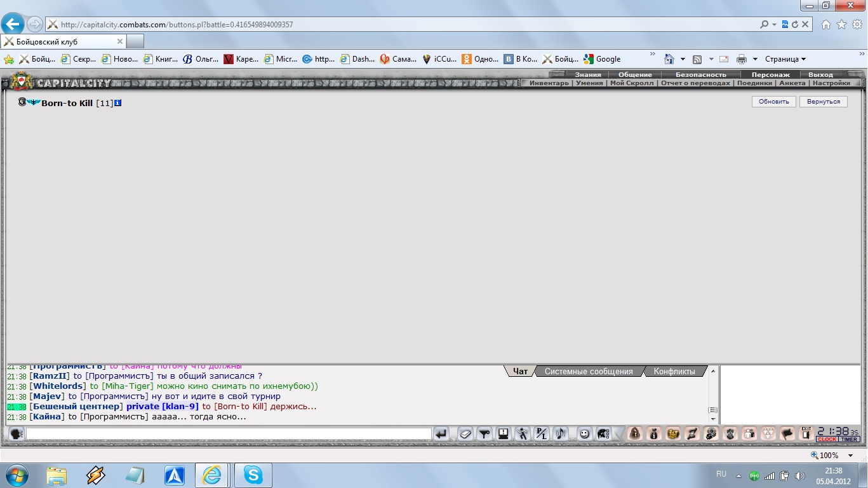The image size is (868, 488).
Task: Click the P/L translit icon
Action: coord(542,434)
